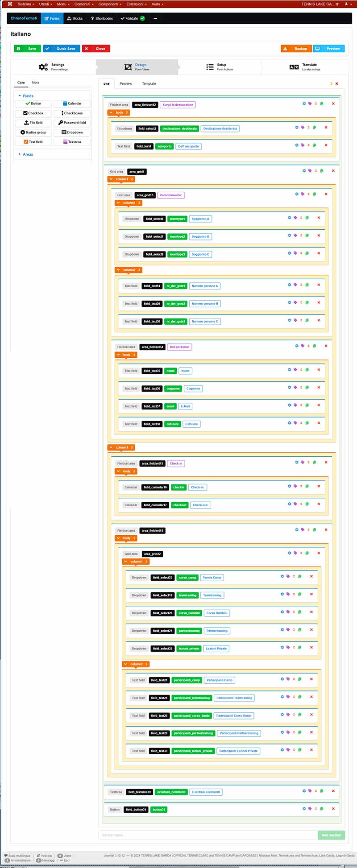The width and height of the screenshot is (357, 868).
Task: Copy the area_fieldset12 fieldset with green icon
Action: (x=322, y=103)
